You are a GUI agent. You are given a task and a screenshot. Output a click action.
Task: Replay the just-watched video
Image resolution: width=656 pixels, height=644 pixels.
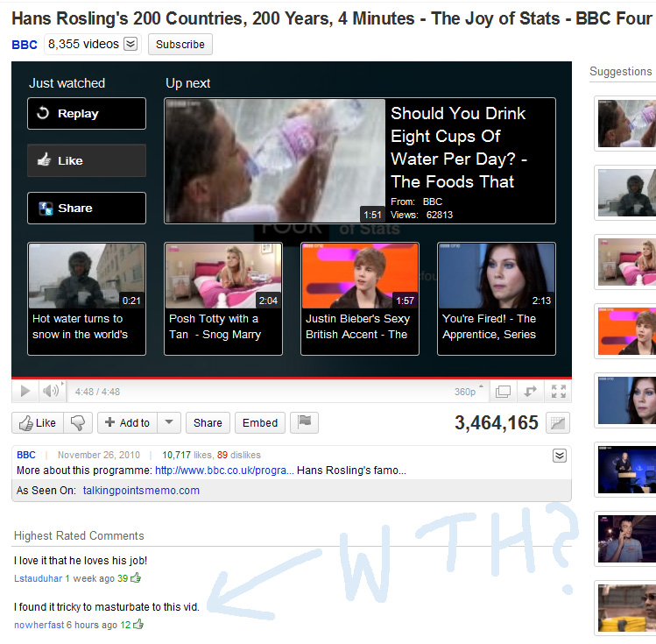tap(87, 113)
